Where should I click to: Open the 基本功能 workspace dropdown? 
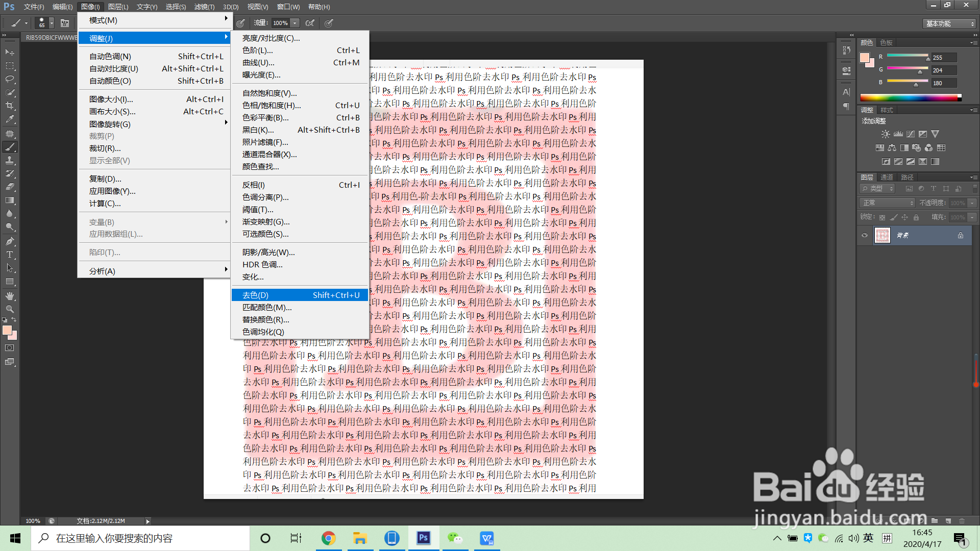(949, 23)
